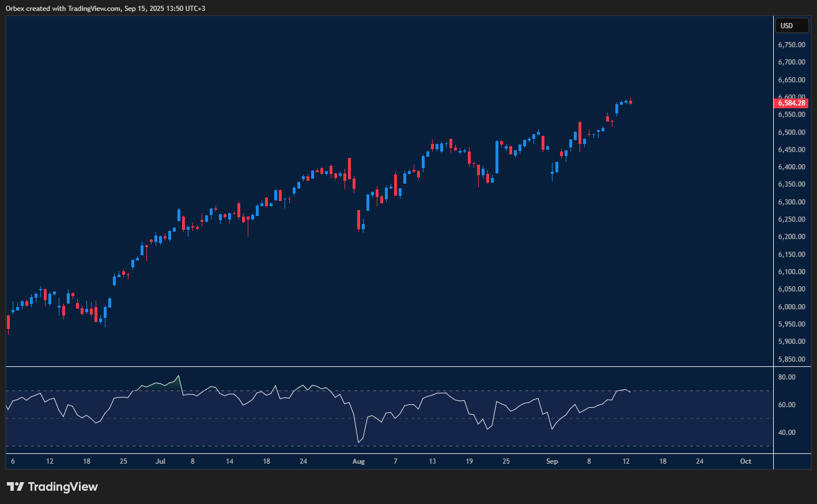Click the TradingView wordmark at bottom left

(63, 486)
